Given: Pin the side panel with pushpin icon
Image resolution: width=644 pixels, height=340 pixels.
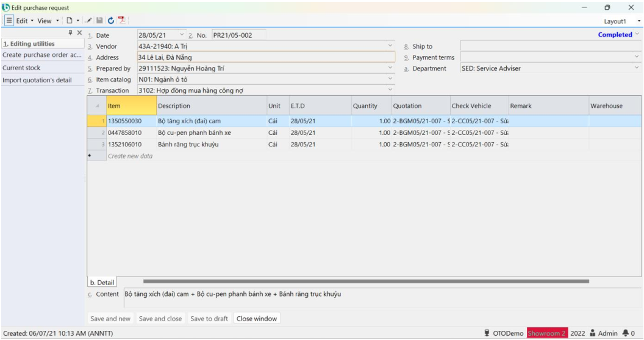Looking at the screenshot, I should (71, 32).
